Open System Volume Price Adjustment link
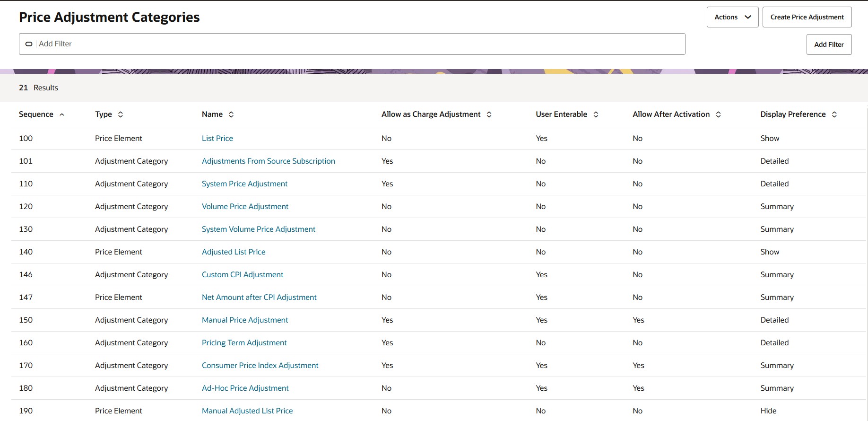Viewport: 868px width, 421px height. 259,229
